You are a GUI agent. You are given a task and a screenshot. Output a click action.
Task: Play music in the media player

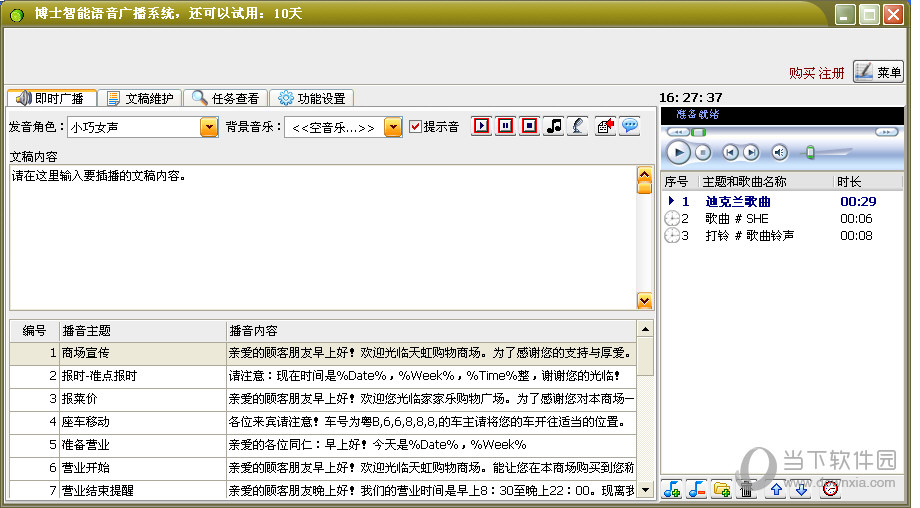[678, 153]
